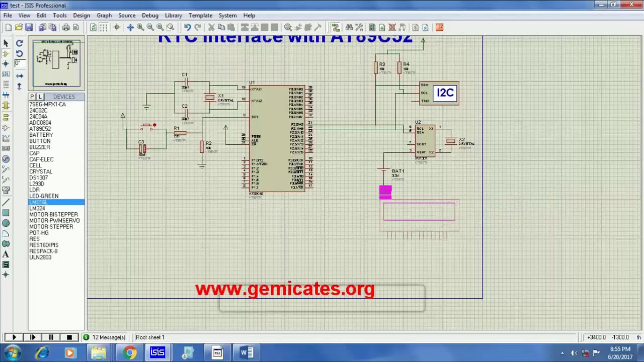
Task: Toggle wire auto-router icon
Action: (x=336, y=27)
